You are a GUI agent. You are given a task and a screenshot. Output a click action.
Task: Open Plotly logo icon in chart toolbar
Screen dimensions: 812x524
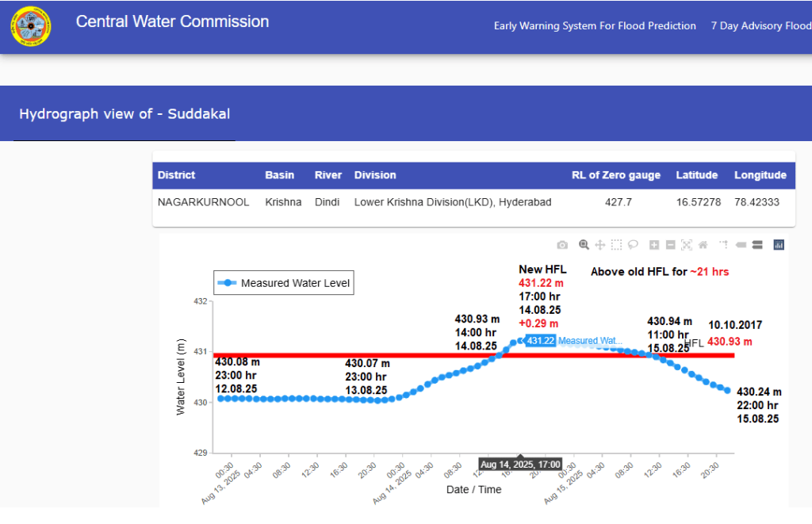click(x=779, y=245)
